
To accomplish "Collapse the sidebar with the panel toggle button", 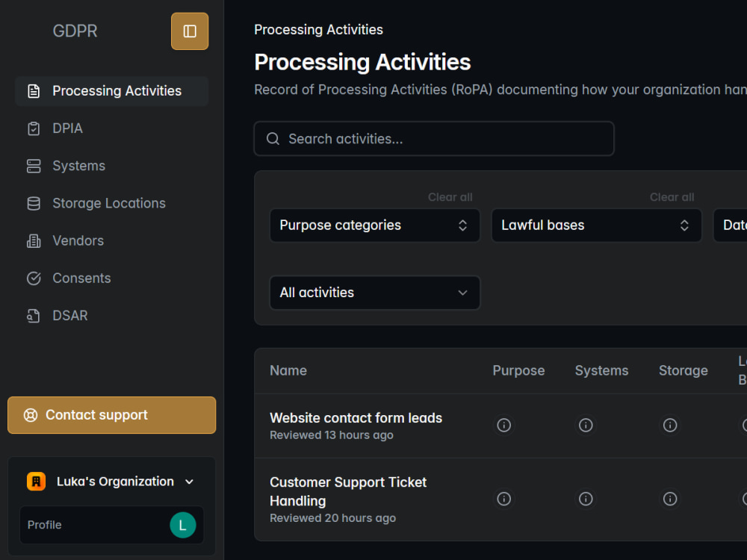I will (x=190, y=31).
